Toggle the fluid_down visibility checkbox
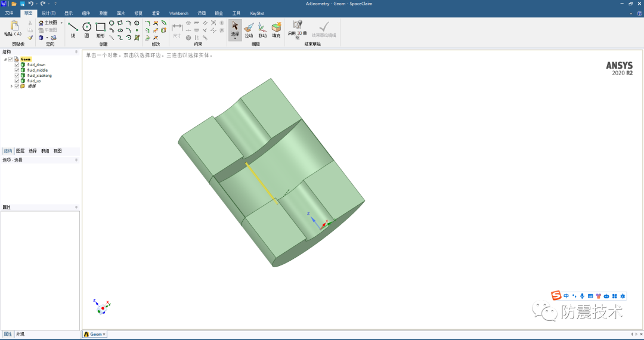Screen dimensions: 644x340 click(x=17, y=64)
